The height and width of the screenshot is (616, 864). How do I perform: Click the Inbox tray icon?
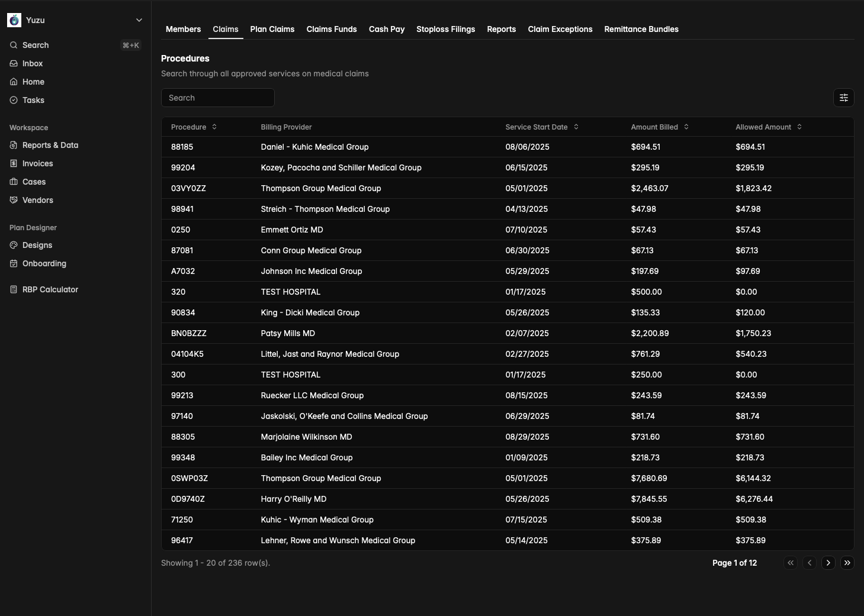14,63
